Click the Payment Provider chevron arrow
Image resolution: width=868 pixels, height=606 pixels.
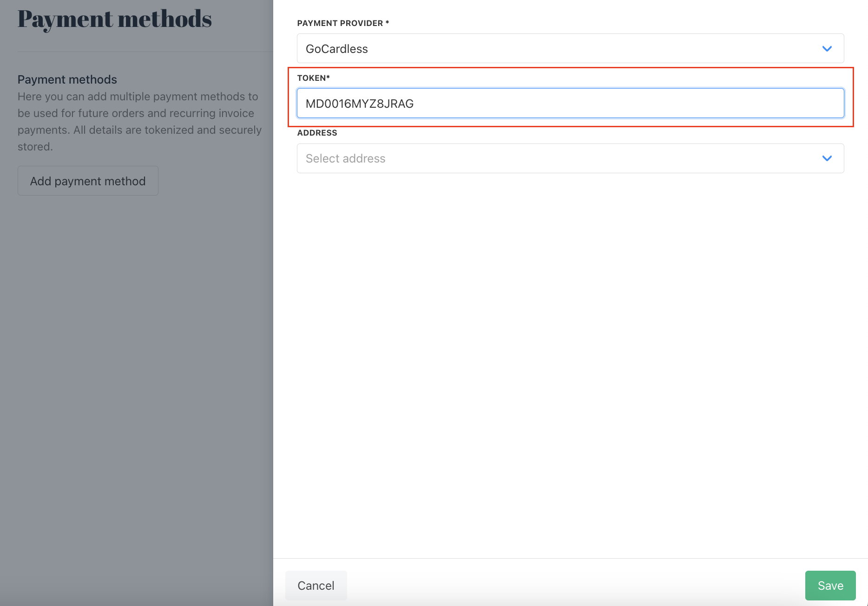tap(827, 49)
